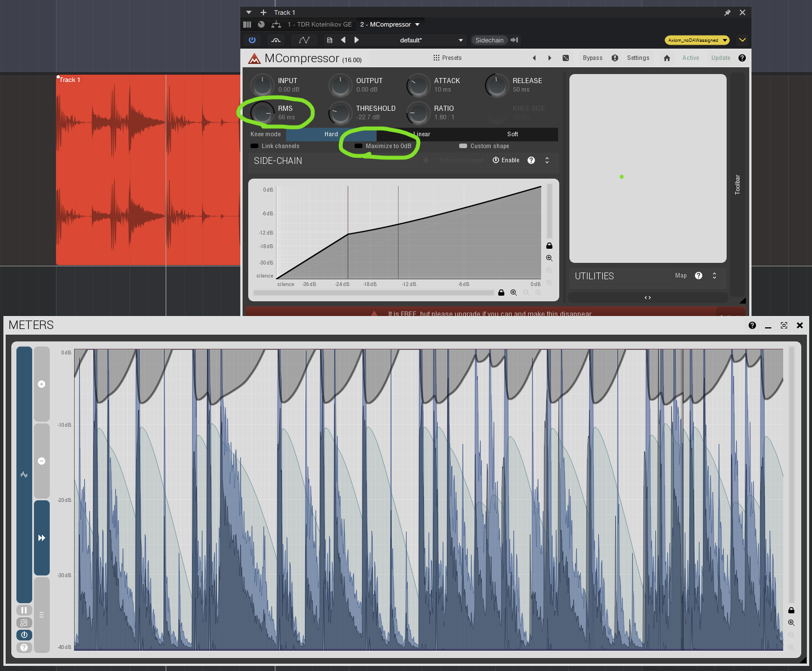Expand the UTILITIES panel arrows
812x671 pixels.
(x=714, y=275)
